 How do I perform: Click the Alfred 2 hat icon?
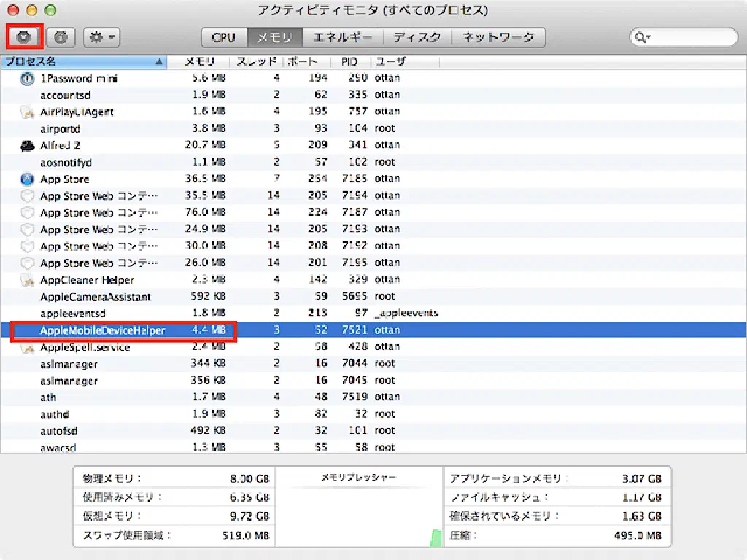pos(27,145)
